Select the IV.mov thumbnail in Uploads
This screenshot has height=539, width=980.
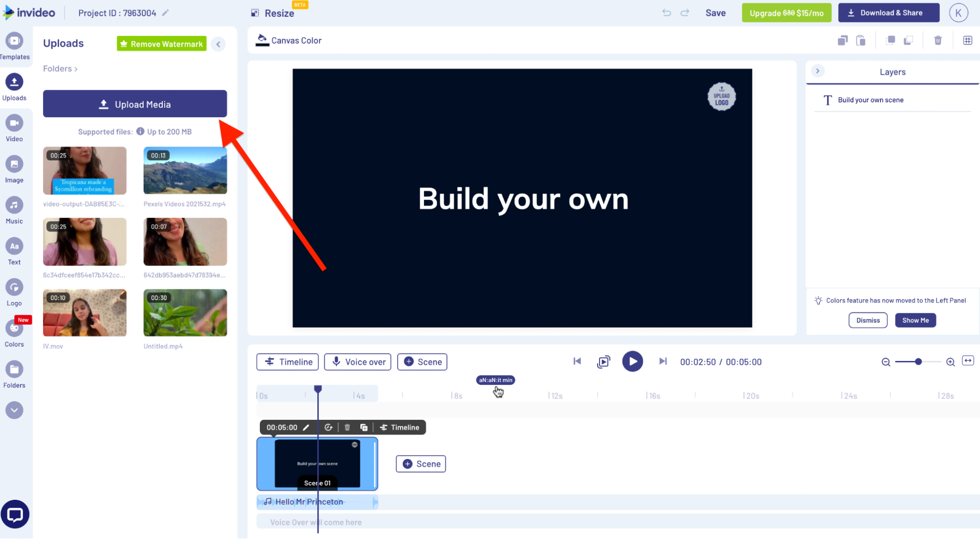click(84, 312)
